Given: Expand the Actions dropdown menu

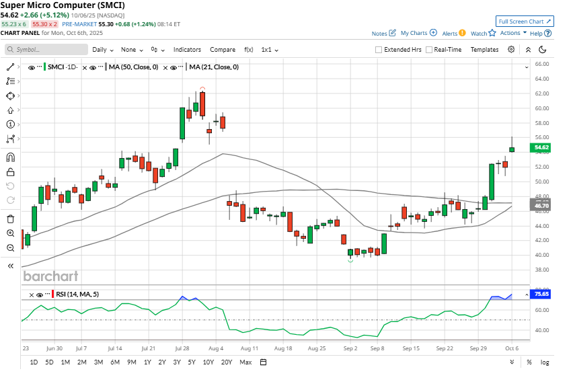Looking at the screenshot, I should pyautogui.click(x=513, y=33).
